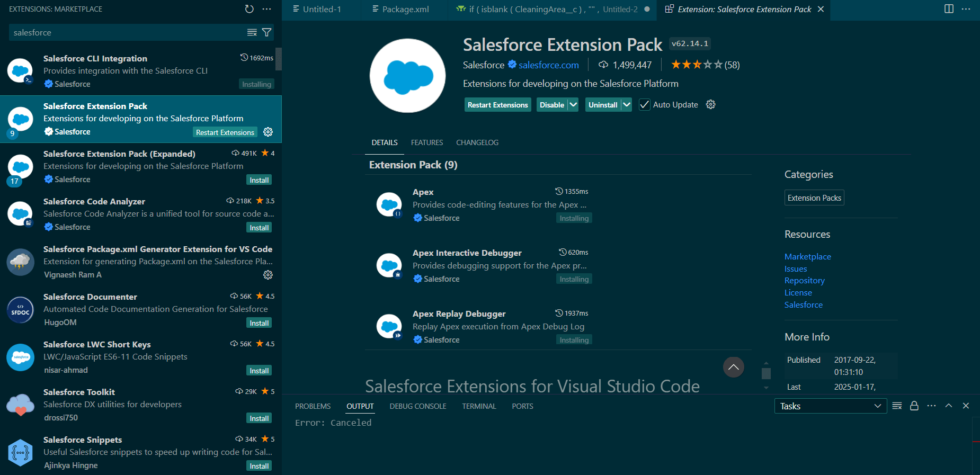Switch to the Package.xml editor tab
The image size is (980, 475).
tap(405, 9)
